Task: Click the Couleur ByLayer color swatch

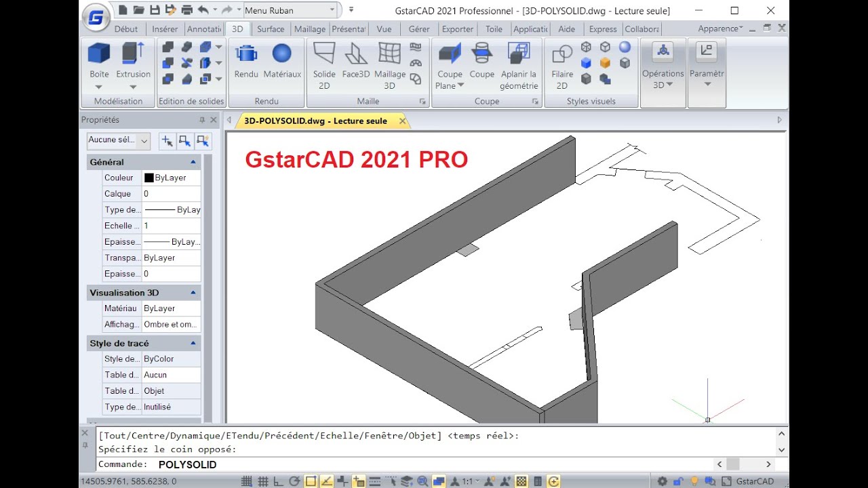Action: (149, 178)
